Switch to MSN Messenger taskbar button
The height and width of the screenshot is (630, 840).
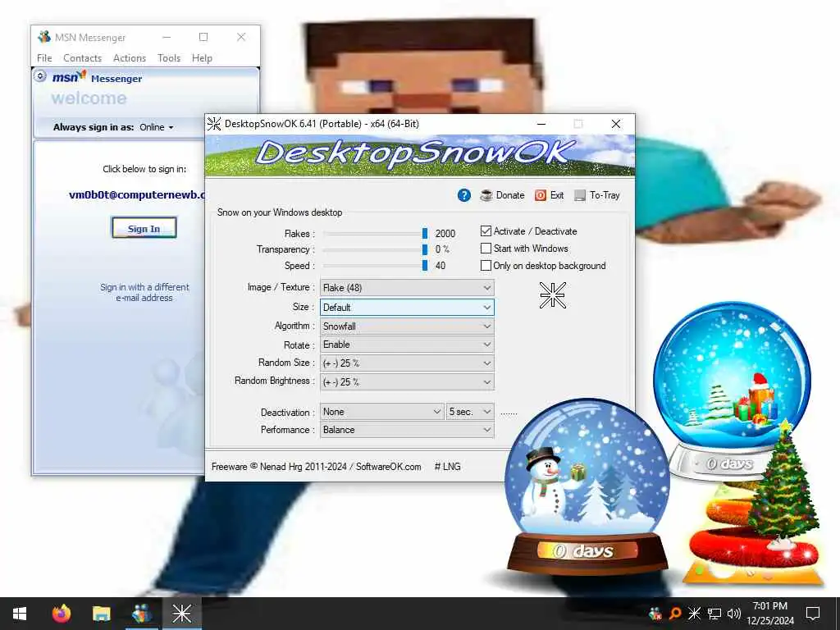coord(141,614)
